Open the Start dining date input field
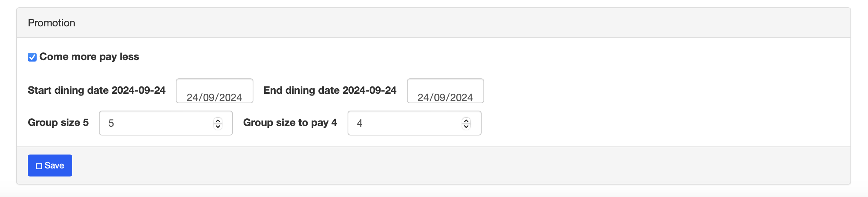The height and width of the screenshot is (197, 868). coord(214,91)
